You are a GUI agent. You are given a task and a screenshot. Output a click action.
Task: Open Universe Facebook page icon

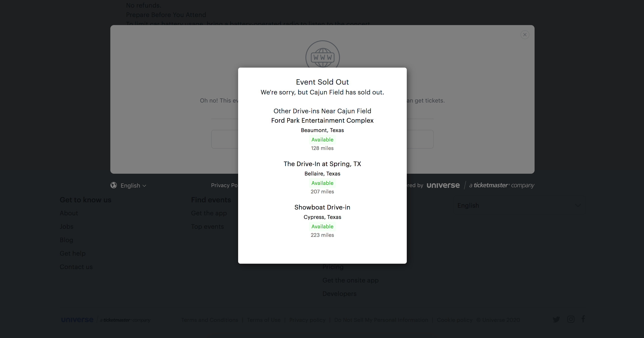click(583, 319)
